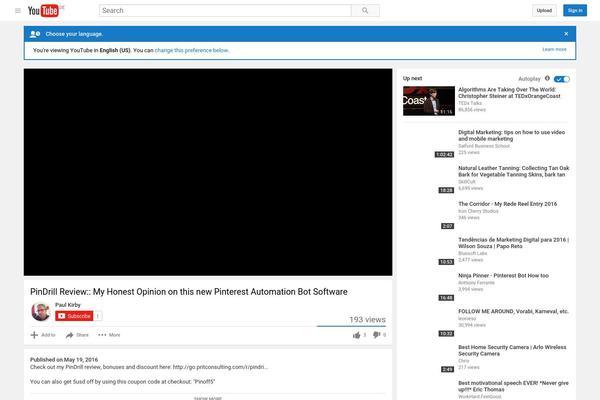Screen dimensions: 600x400
Task: Click the Upload button
Action: coord(544,11)
